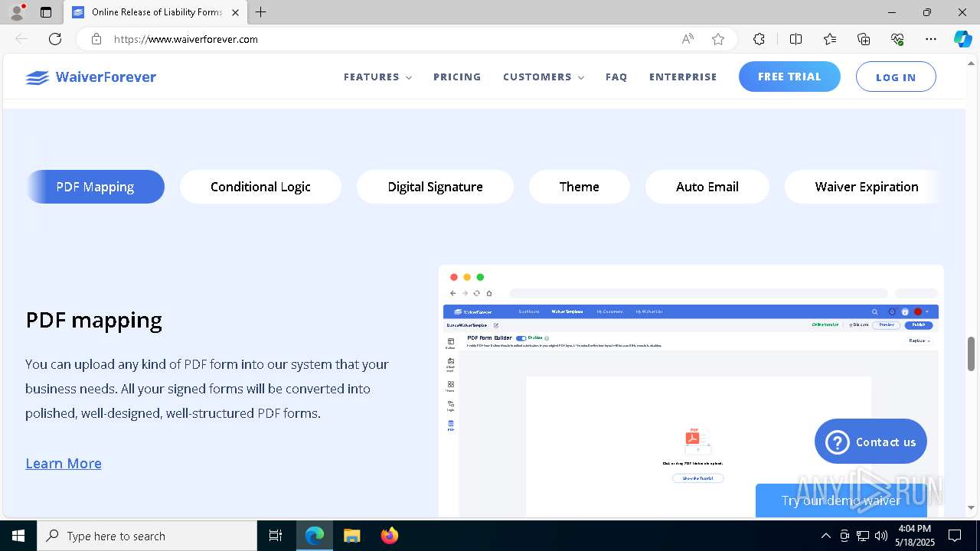Screen dimensions: 980x551
Task: Open Edge Settings and more menu
Action: tap(931, 39)
